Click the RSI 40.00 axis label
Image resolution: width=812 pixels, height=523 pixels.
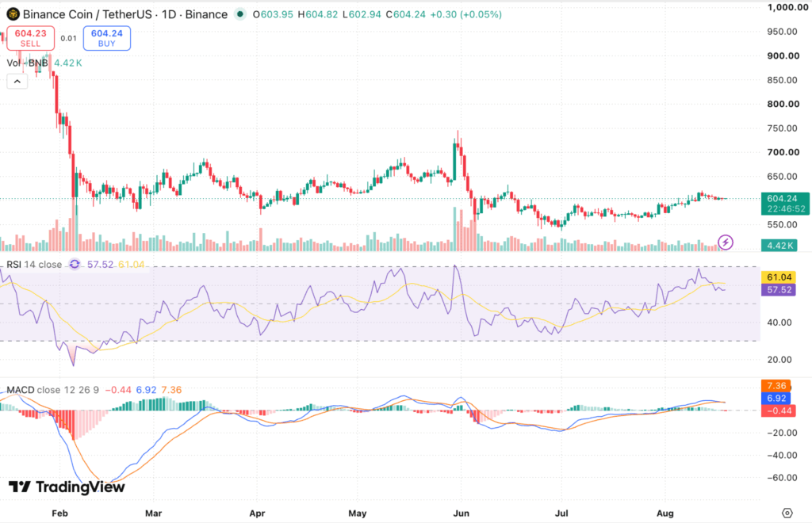[x=779, y=323]
